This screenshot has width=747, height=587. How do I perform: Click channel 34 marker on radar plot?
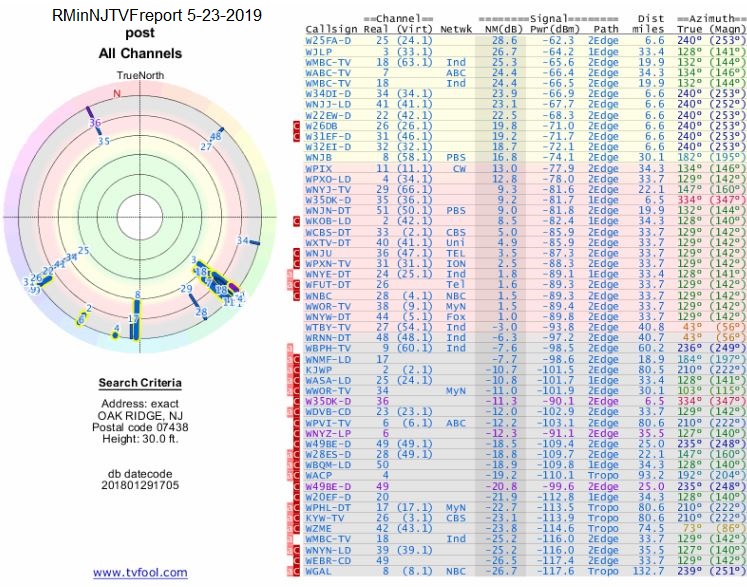(x=243, y=241)
